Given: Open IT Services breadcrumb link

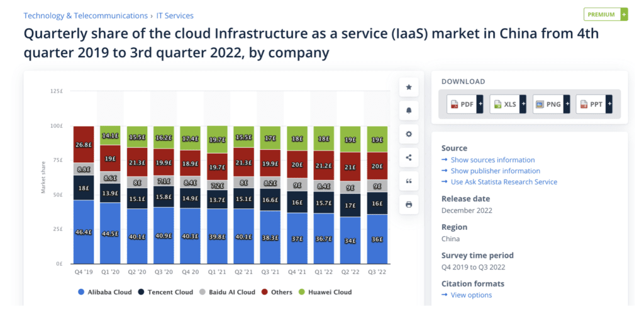Looking at the screenshot, I should [175, 16].
